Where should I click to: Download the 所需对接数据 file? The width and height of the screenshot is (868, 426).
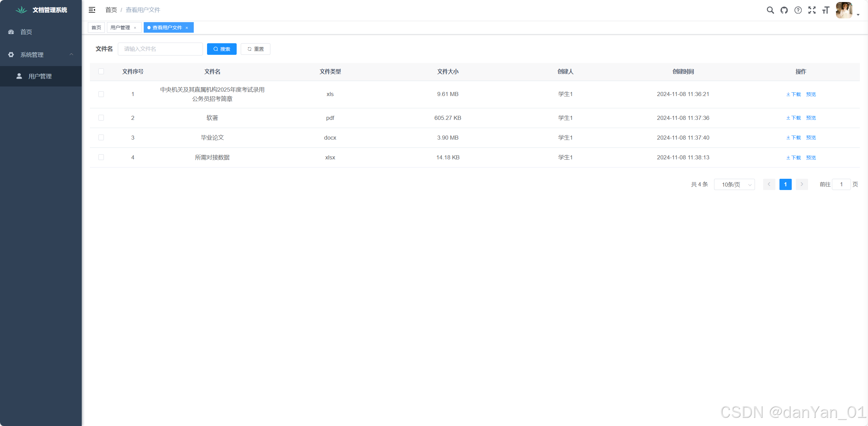pos(793,158)
